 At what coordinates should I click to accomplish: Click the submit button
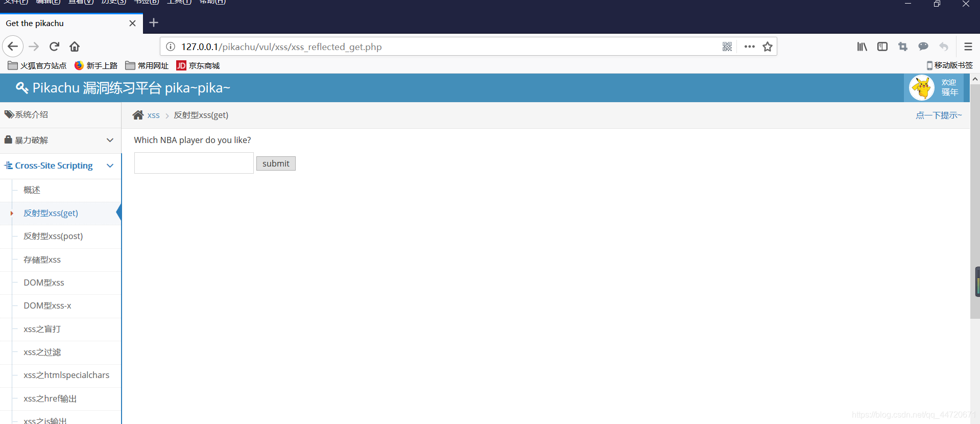[276, 163]
